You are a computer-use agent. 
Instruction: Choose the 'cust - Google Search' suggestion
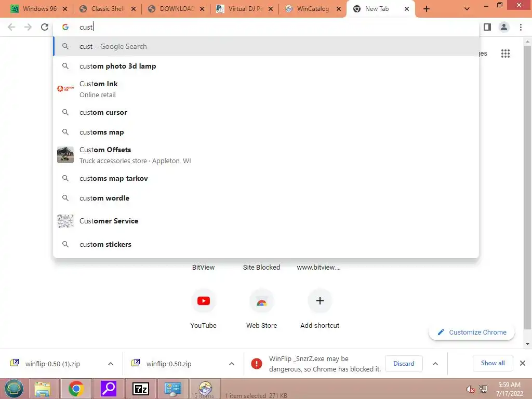point(266,46)
